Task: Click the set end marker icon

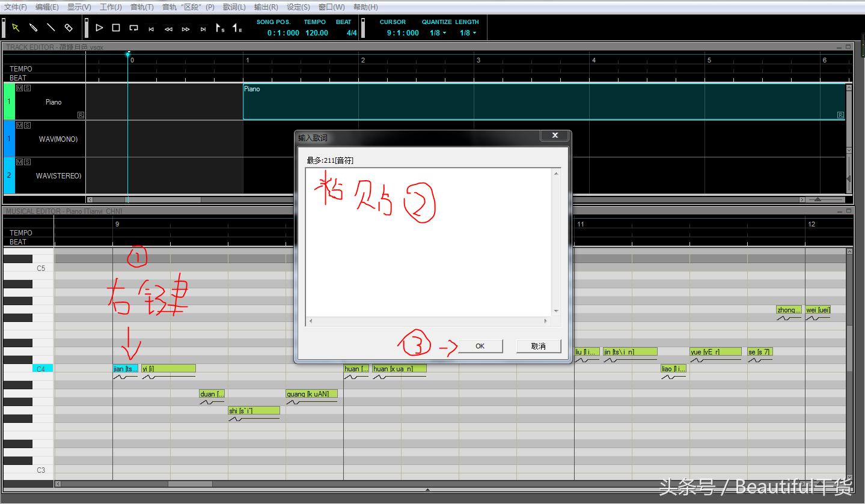Action: click(237, 28)
